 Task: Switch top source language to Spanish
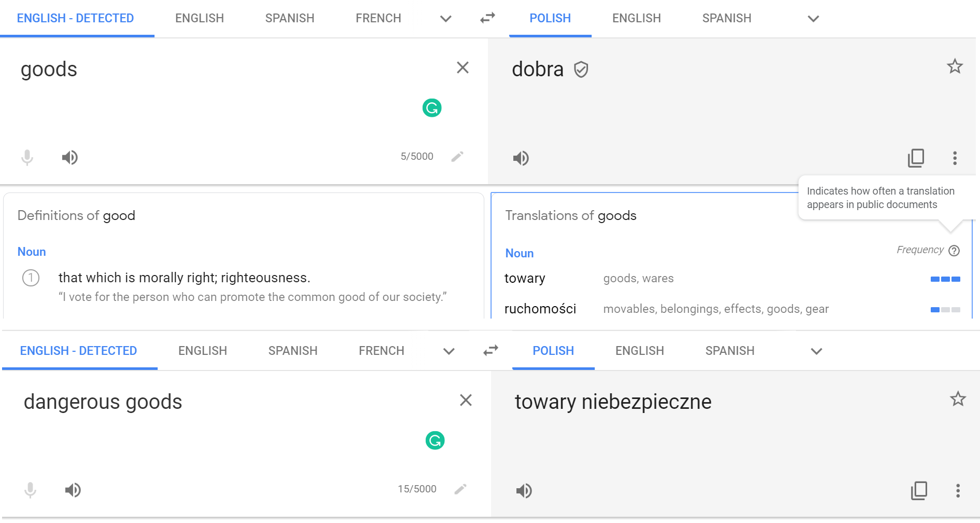[289, 18]
